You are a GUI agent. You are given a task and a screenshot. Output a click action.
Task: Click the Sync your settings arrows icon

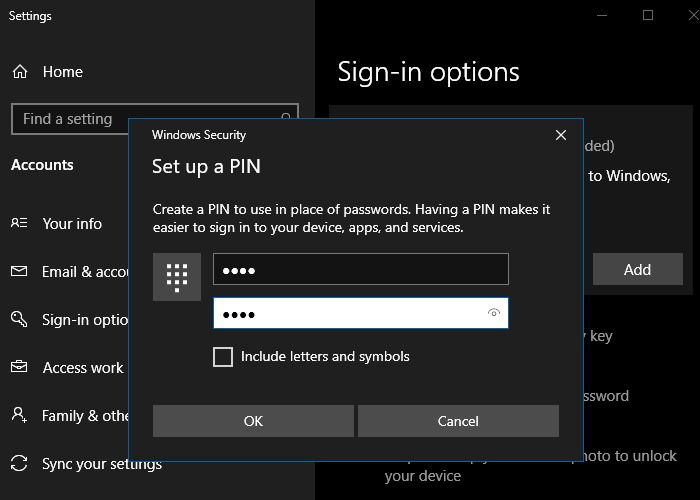[19, 463]
